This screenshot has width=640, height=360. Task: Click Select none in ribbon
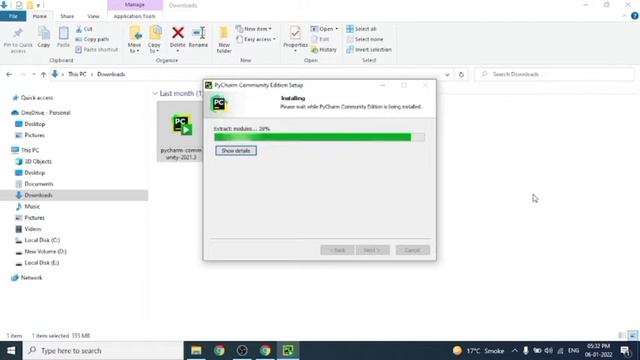[x=364, y=39]
